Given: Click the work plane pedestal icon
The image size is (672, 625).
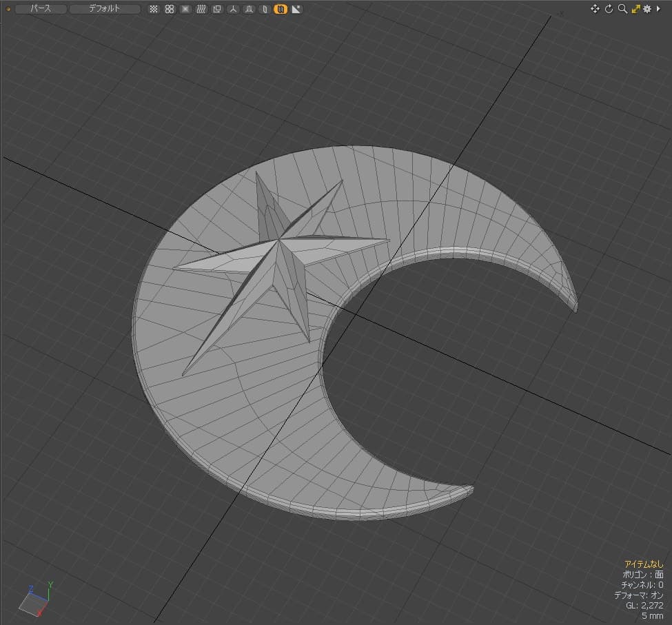Looking at the screenshot, I should point(249,9).
